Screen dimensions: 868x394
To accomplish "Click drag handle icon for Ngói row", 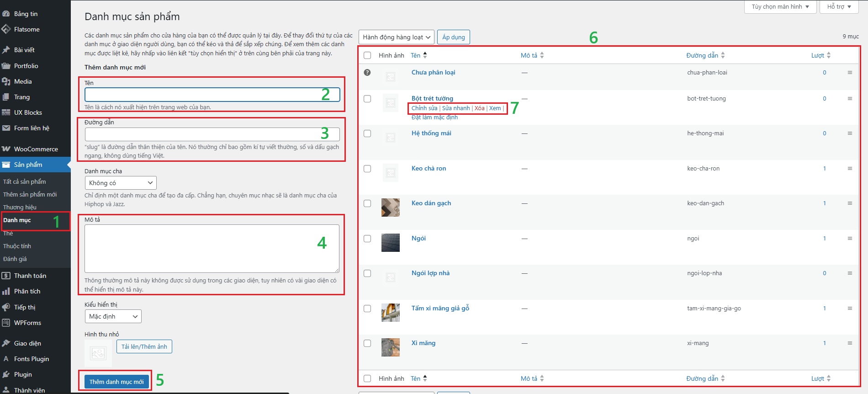I will coord(850,239).
